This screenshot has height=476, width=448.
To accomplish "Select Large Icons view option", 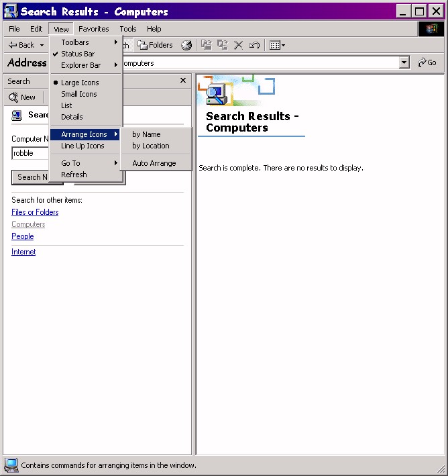I will point(86,83).
